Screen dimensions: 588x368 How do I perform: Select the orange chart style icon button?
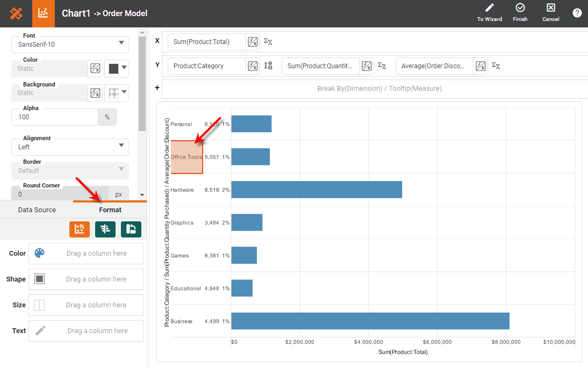[80, 229]
